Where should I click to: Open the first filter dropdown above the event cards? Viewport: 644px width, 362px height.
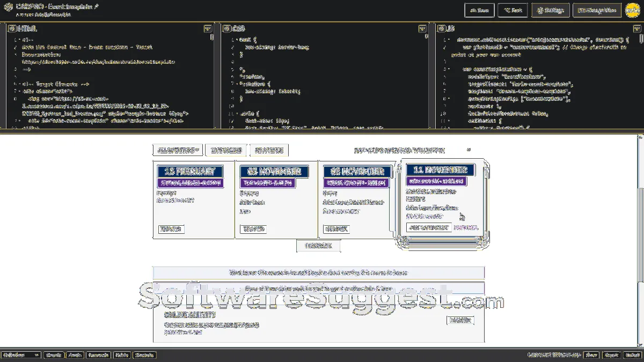(178, 151)
